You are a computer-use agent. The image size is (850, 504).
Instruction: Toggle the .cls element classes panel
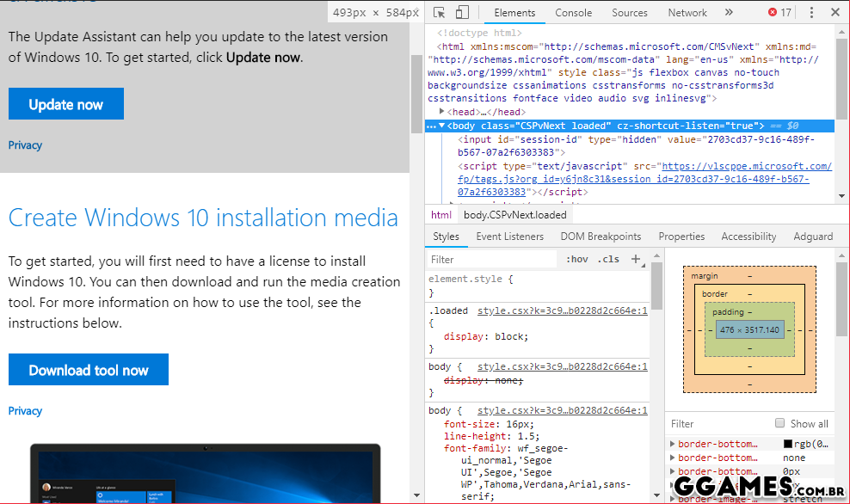tap(609, 259)
